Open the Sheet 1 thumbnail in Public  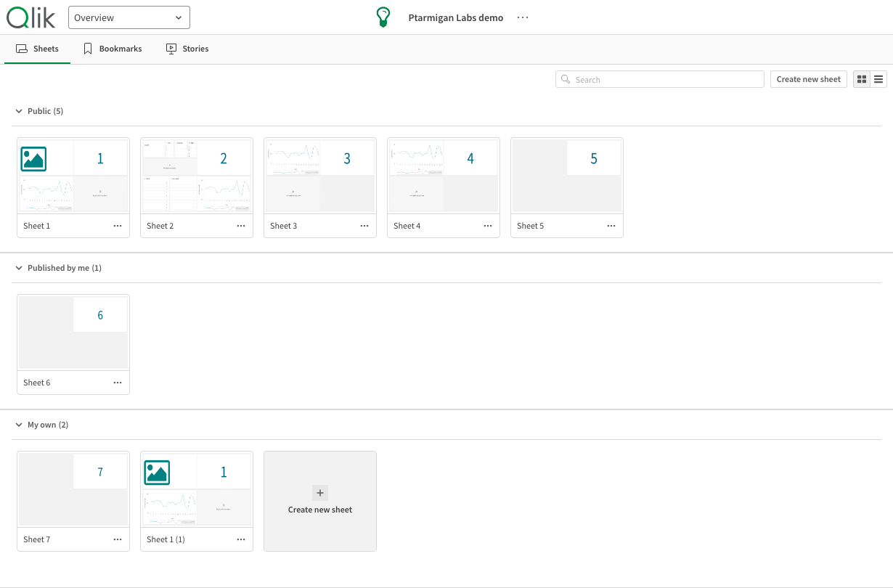(x=73, y=176)
